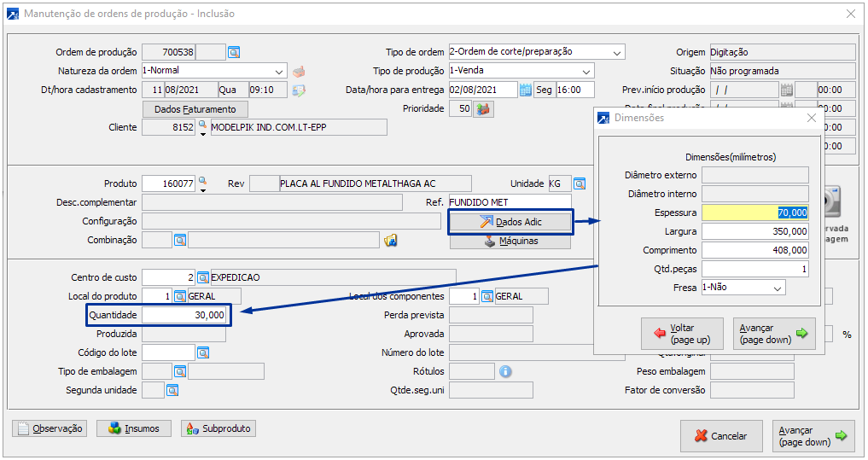The image size is (868, 460).
Task: Open the Insumos button
Action: [x=134, y=428]
